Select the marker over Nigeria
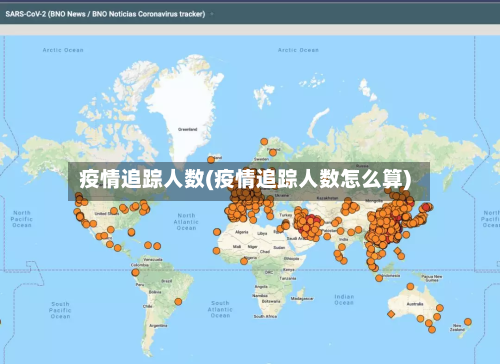The height and width of the screenshot is (364, 500). (x=244, y=261)
